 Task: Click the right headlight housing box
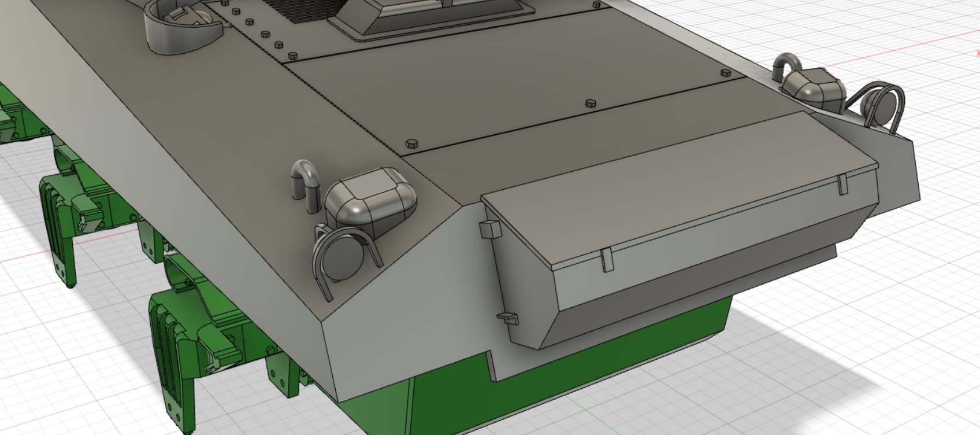(x=815, y=87)
